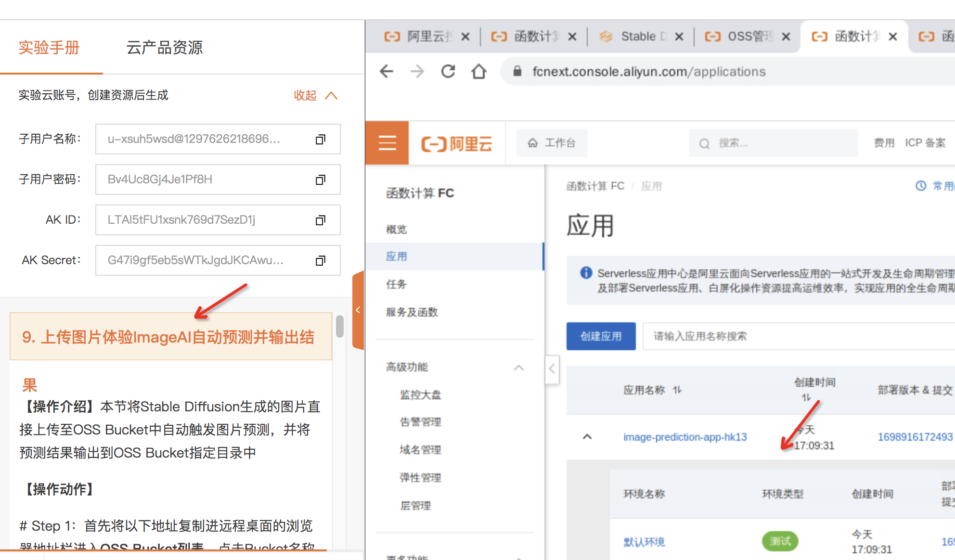This screenshot has width=955, height=560.
Task: Collapse the FC sidebar with the arrow handle
Action: coord(552,369)
